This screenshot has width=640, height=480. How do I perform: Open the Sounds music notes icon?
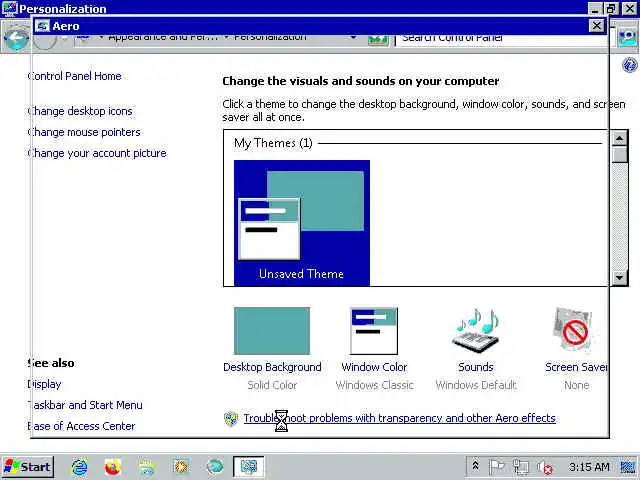coord(476,331)
